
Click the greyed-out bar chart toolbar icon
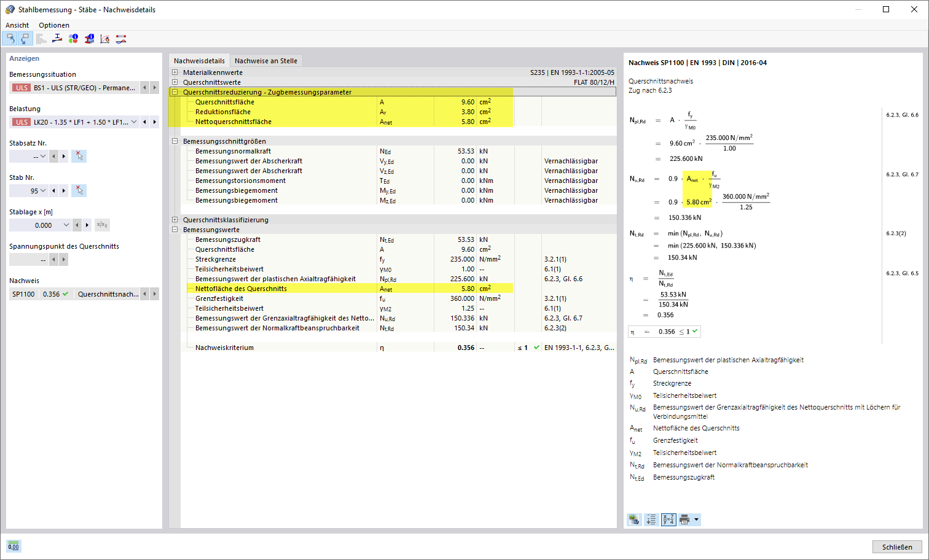click(41, 39)
